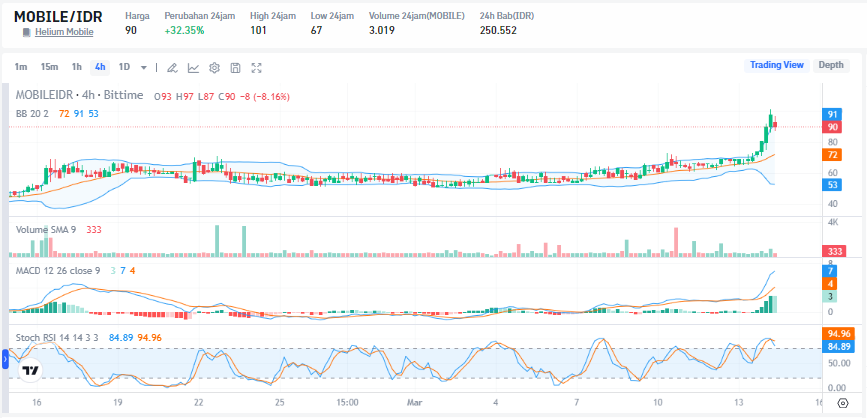The width and height of the screenshot is (867, 418).
Task: Click the save chart floppy icon
Action: click(235, 68)
